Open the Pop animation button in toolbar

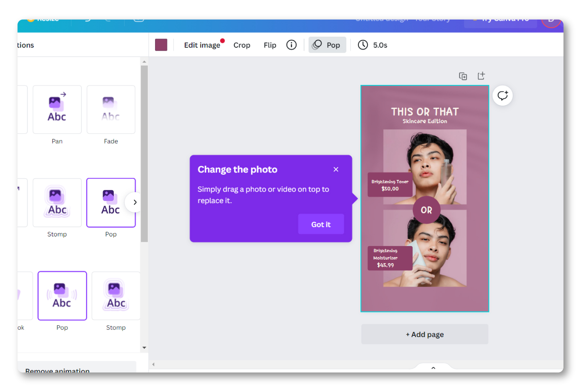tap(327, 45)
